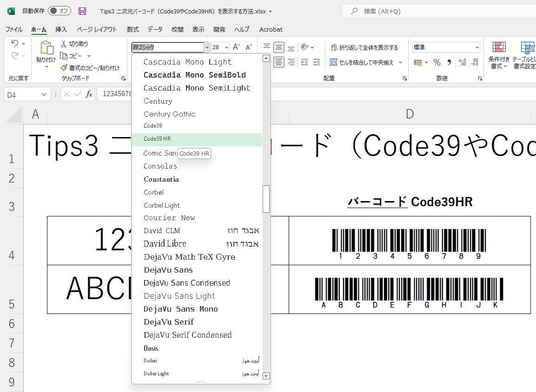Click the insert function fx icon
536x392 pixels.
coord(89,94)
